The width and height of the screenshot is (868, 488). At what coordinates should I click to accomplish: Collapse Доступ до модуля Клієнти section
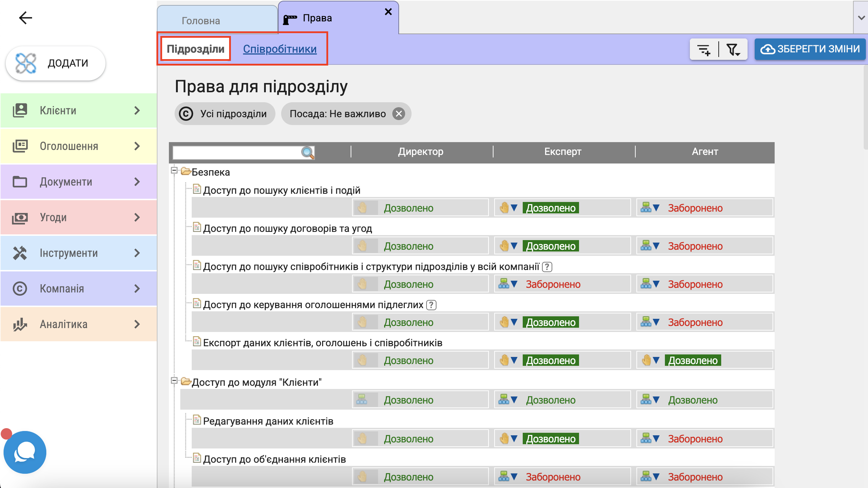click(174, 381)
